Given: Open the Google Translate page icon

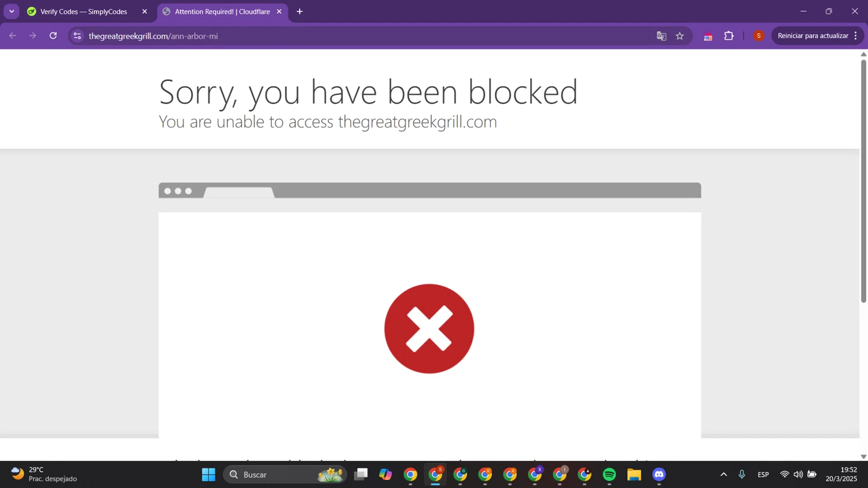Looking at the screenshot, I should (x=661, y=36).
